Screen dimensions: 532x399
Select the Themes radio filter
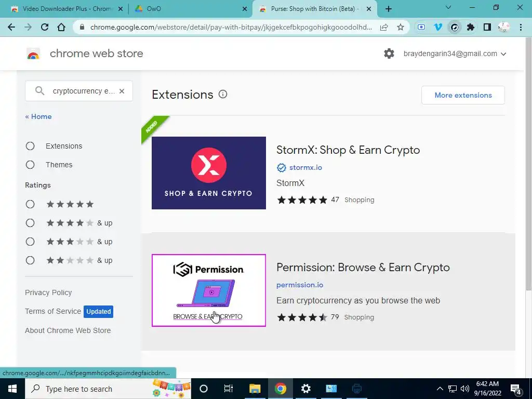pos(30,165)
